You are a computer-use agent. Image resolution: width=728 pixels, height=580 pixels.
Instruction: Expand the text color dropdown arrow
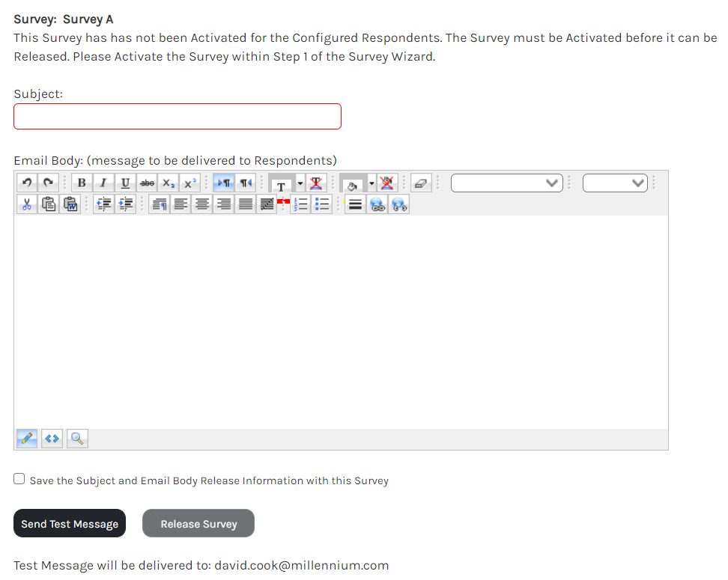[x=300, y=183]
